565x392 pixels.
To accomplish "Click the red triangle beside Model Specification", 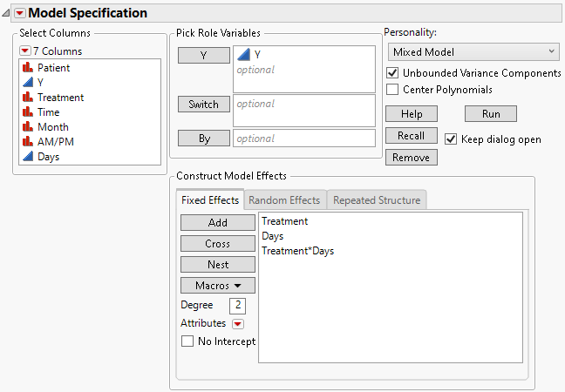I will [x=20, y=13].
